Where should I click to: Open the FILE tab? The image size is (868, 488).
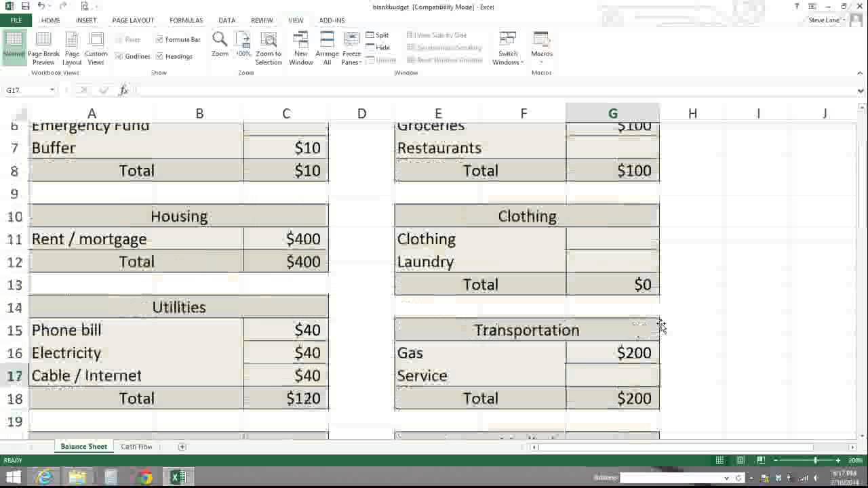click(16, 20)
